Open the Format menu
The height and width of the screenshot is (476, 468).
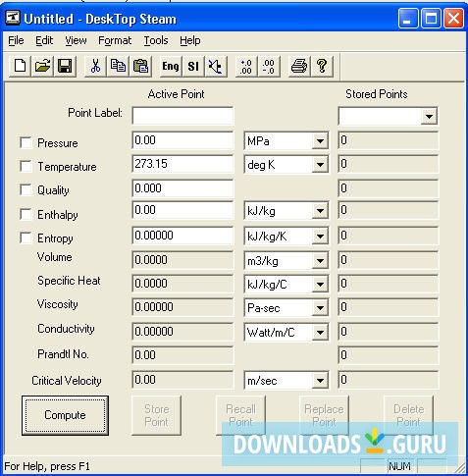tap(115, 40)
